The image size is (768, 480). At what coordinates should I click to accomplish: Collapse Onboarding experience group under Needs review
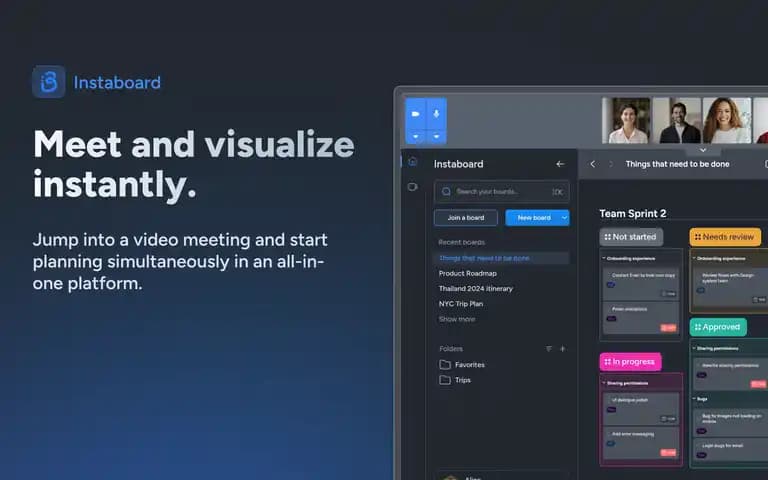coord(694,258)
